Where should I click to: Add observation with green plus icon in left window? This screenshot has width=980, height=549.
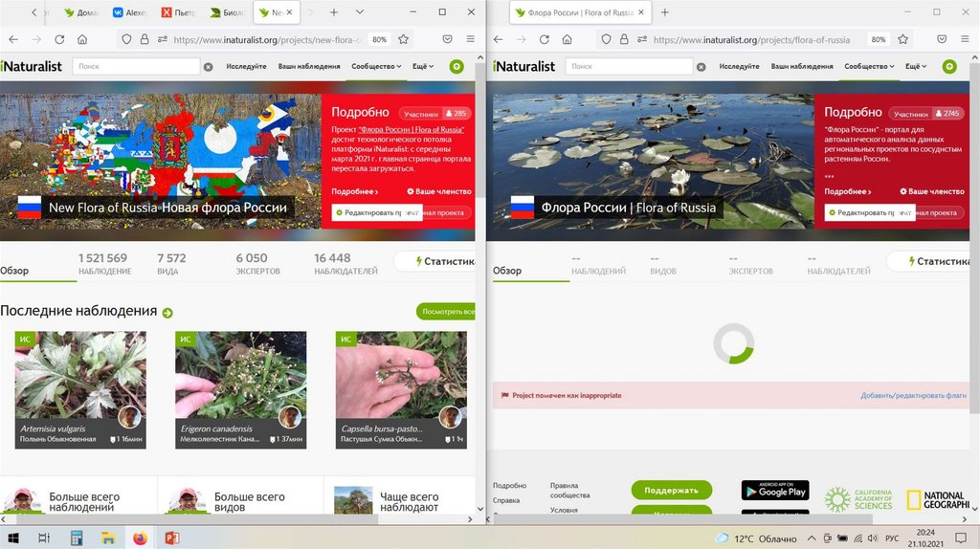point(457,66)
